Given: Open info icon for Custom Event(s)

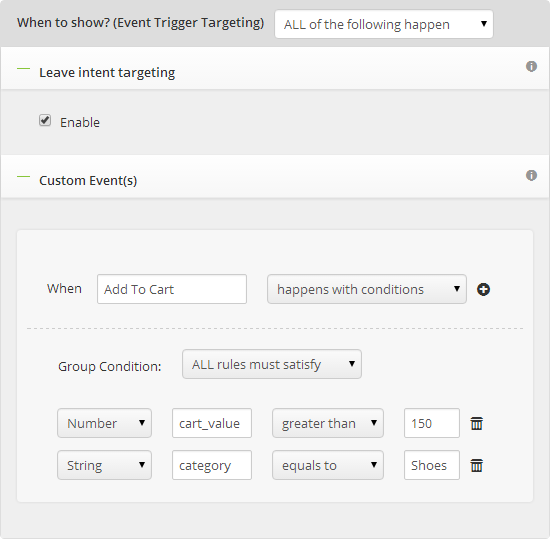Looking at the screenshot, I should 531,175.
